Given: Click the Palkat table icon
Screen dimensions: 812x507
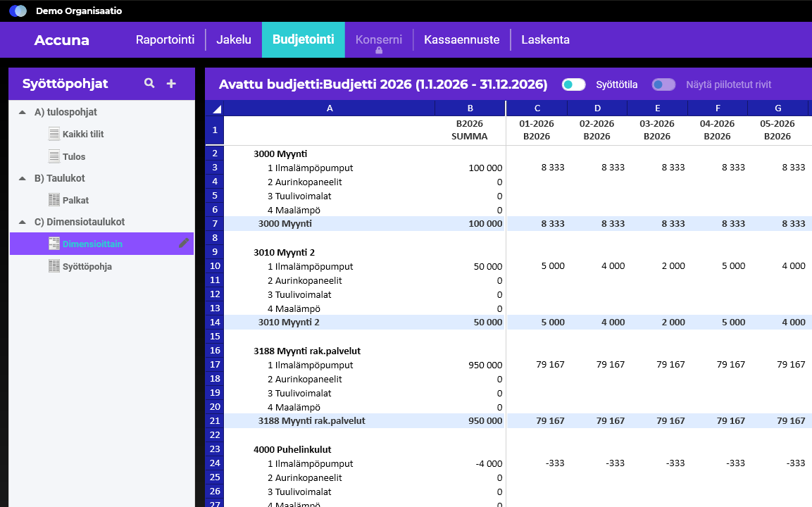Looking at the screenshot, I should 54,200.
